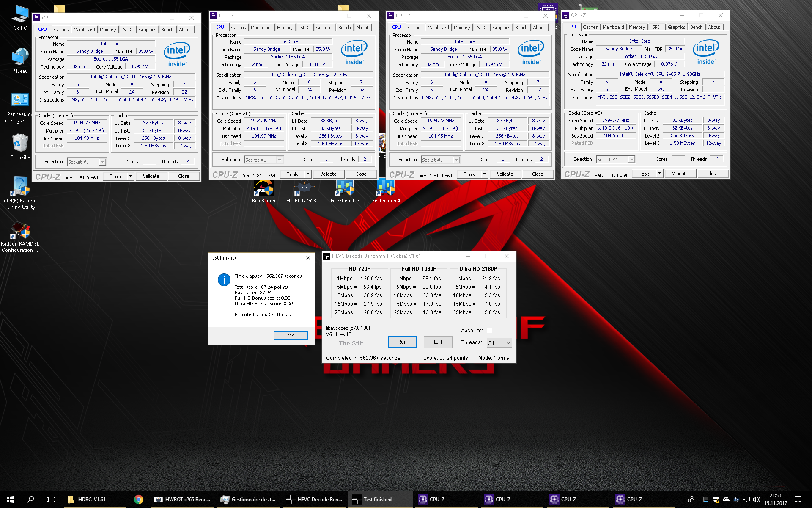Image resolution: width=812 pixels, height=508 pixels.
Task: Click the Test finished taskbar button
Action: tap(380, 500)
